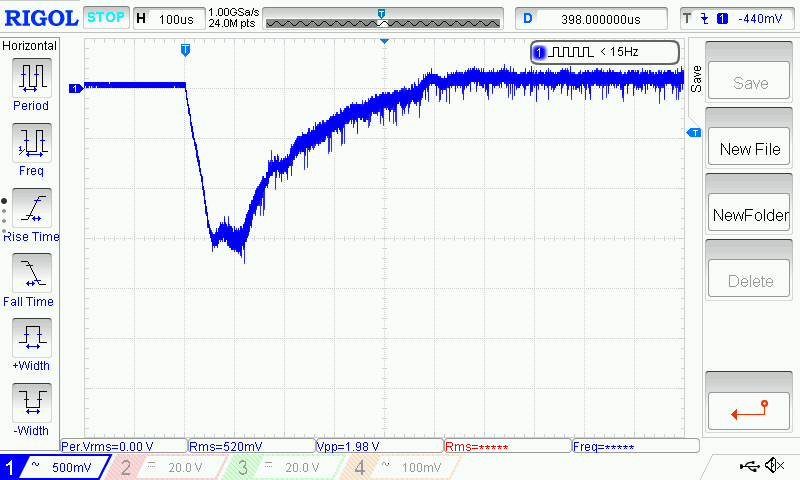Select the Period measurement icon

(x=31, y=77)
